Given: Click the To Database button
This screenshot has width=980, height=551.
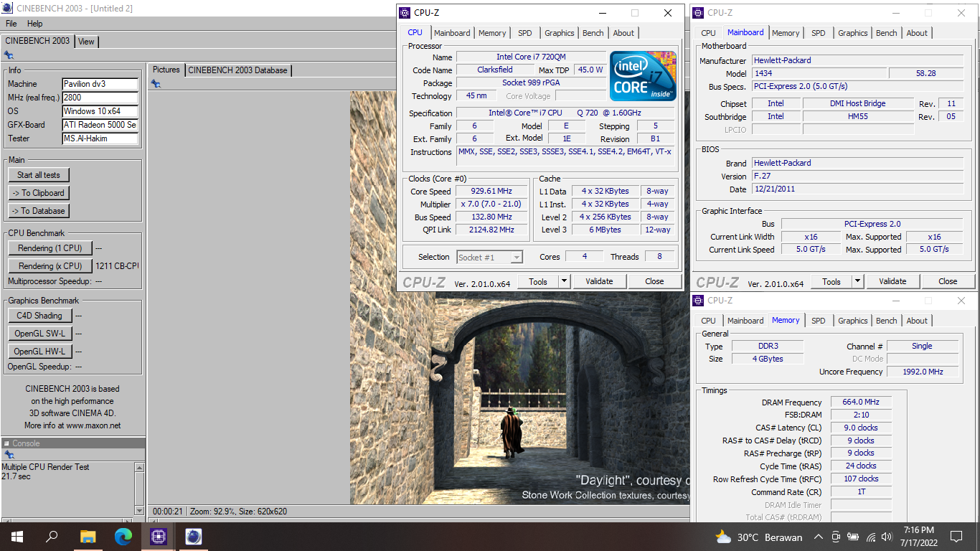Looking at the screenshot, I should point(39,211).
